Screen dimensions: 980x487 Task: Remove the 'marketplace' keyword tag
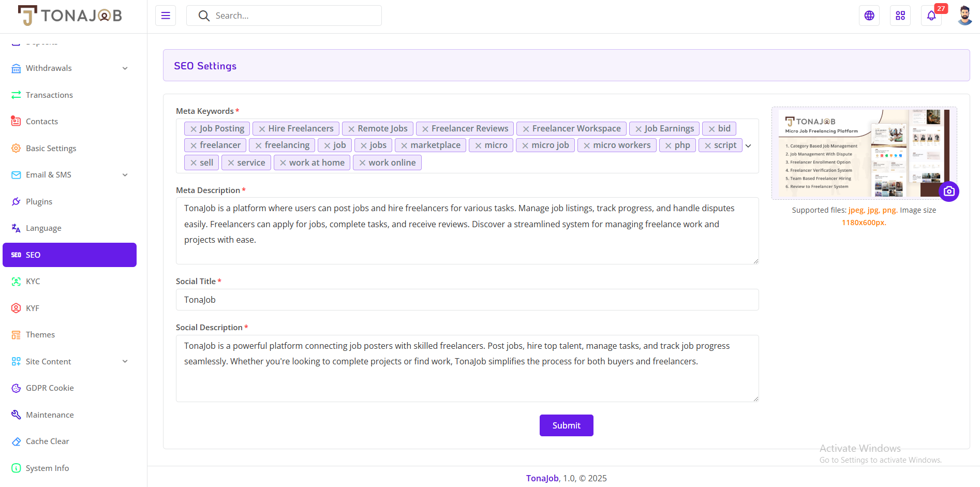point(404,145)
